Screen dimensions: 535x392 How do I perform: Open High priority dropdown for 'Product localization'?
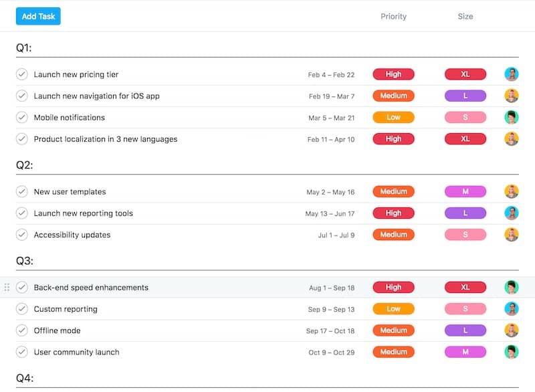[x=393, y=139]
